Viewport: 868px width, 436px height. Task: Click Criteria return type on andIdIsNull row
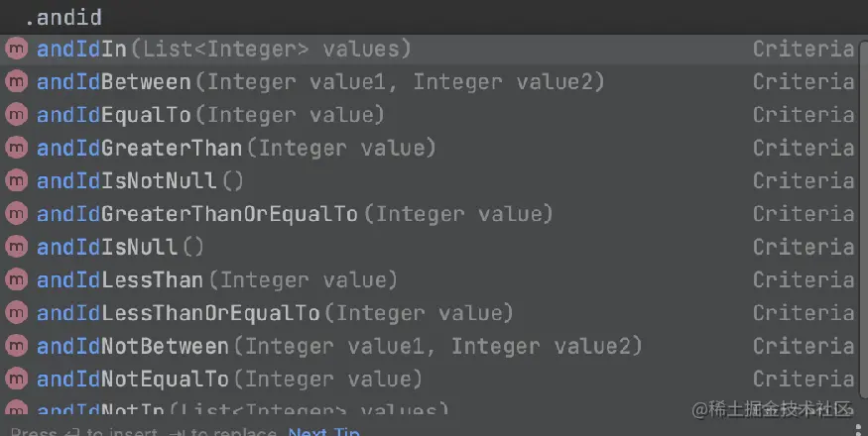tap(803, 247)
